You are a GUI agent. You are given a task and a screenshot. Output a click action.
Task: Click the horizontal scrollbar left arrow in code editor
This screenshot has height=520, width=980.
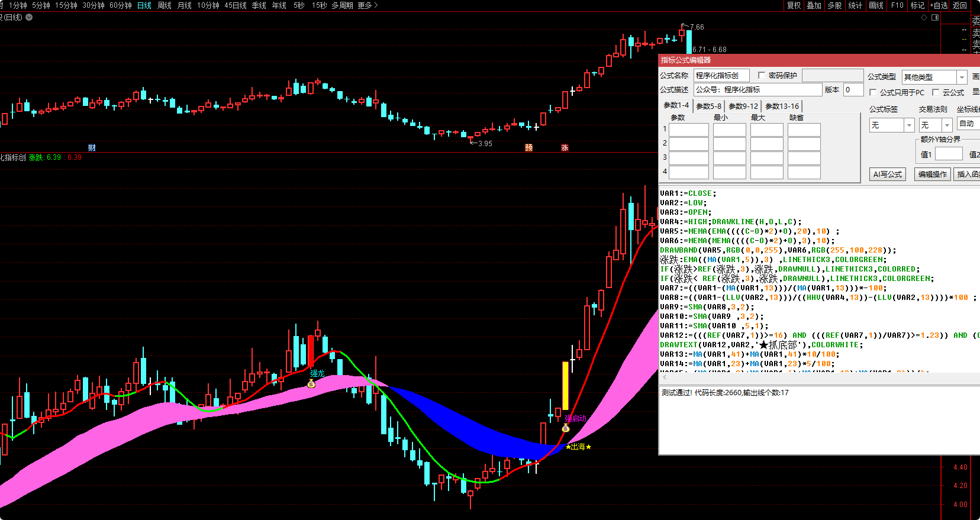(x=665, y=376)
